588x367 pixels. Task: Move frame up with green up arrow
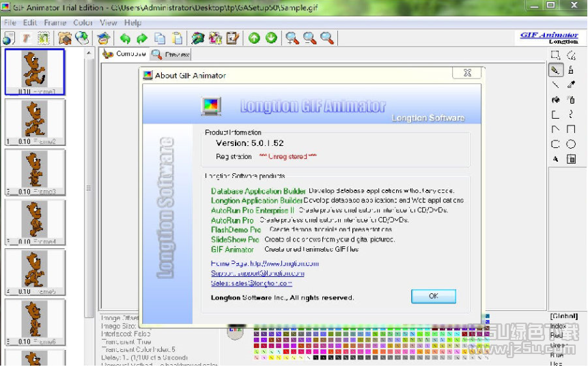(254, 38)
